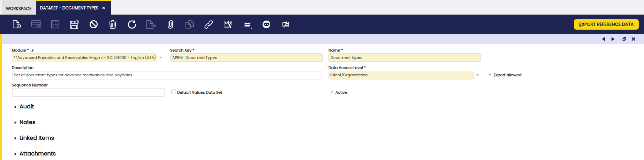This screenshot has width=644, height=160.
Task: Open the Module dropdown arrow
Action: click(161, 58)
